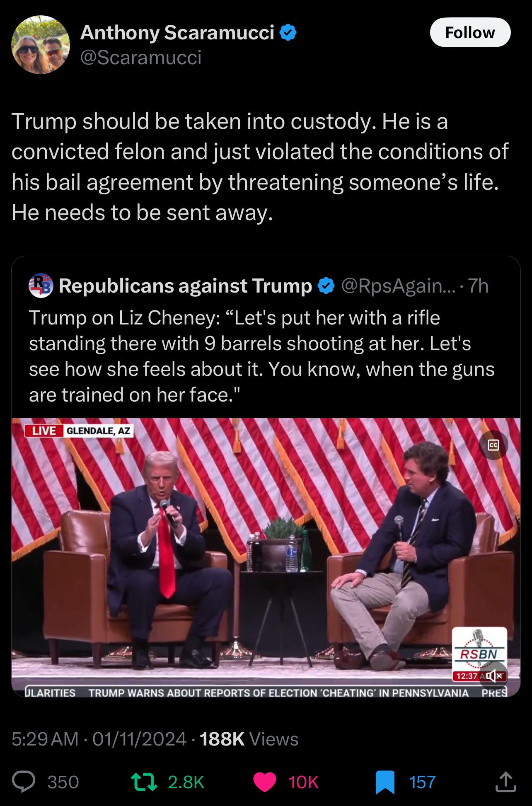Toggle the blue bookmark icon
This screenshot has height=806, width=532.
click(x=385, y=782)
